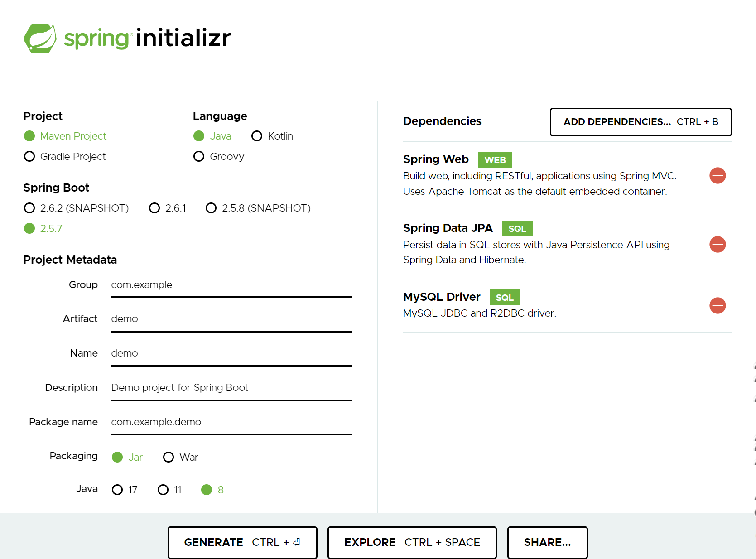Click the Explore button
Screen dimensions: 756x559
(x=412, y=542)
